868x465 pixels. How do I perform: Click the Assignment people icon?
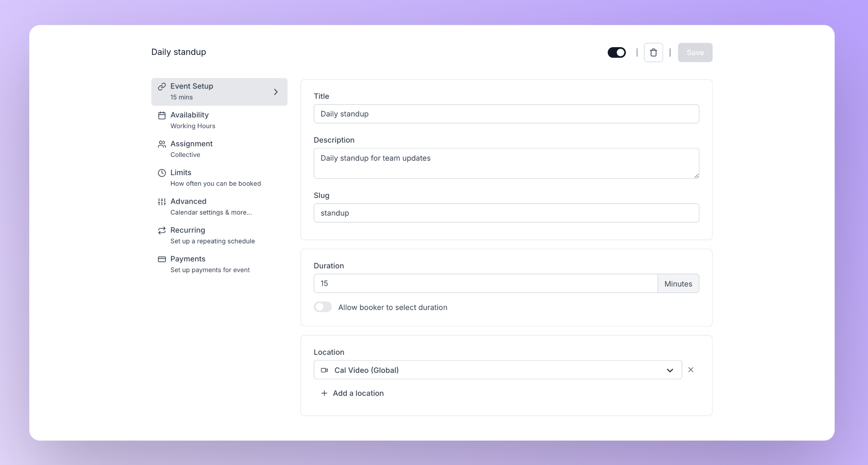click(162, 144)
